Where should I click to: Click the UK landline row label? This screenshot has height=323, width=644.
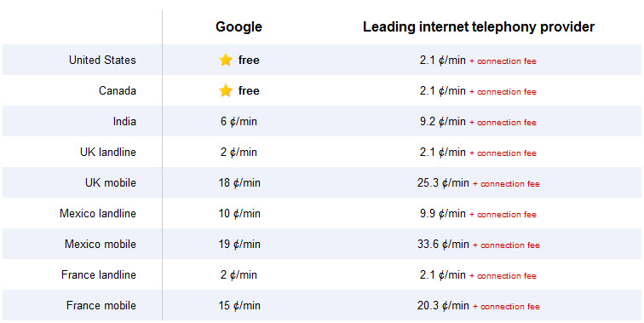pyautogui.click(x=108, y=152)
